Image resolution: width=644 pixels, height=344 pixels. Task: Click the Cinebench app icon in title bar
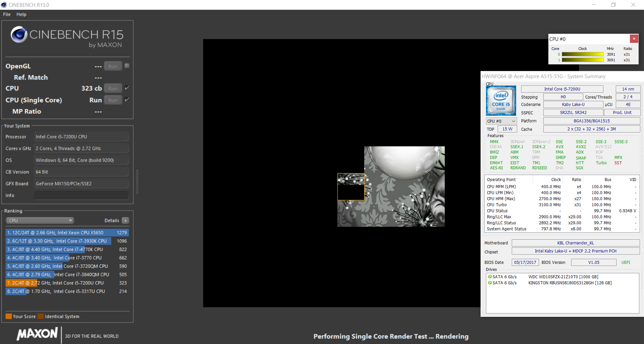tap(4, 5)
